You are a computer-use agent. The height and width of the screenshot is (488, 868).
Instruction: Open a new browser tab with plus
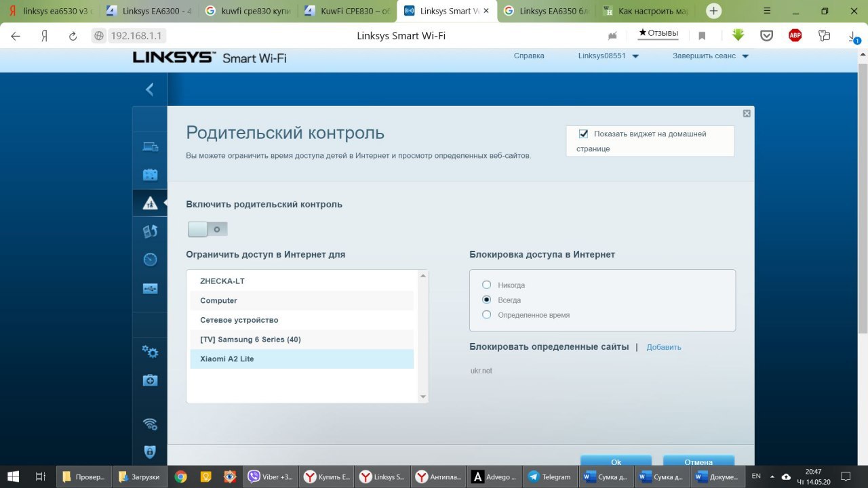pyautogui.click(x=713, y=11)
